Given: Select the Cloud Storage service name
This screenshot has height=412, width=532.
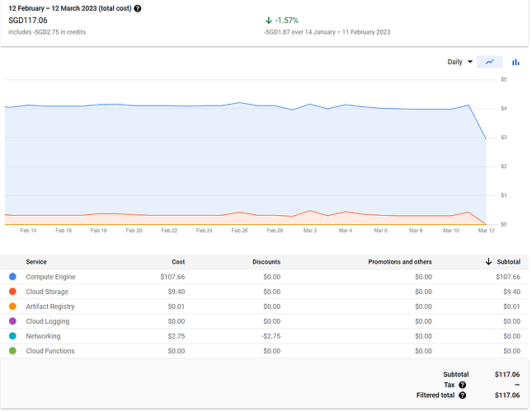Looking at the screenshot, I should [x=47, y=292].
